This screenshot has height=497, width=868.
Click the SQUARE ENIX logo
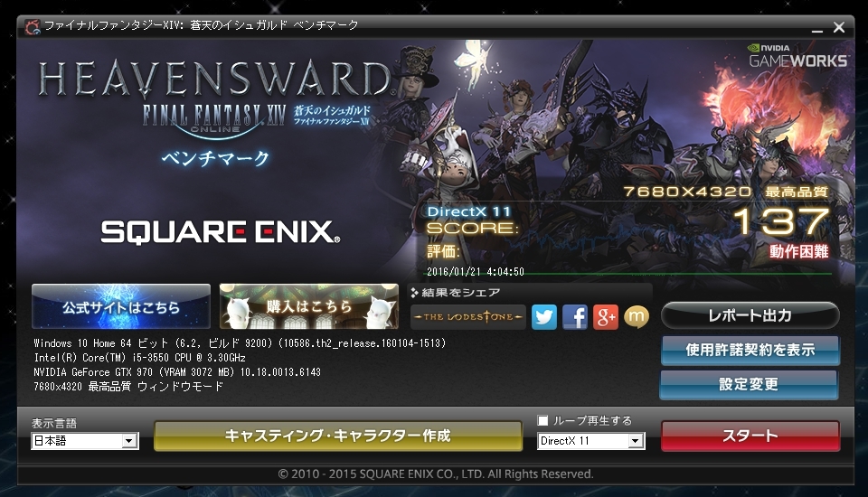click(221, 232)
